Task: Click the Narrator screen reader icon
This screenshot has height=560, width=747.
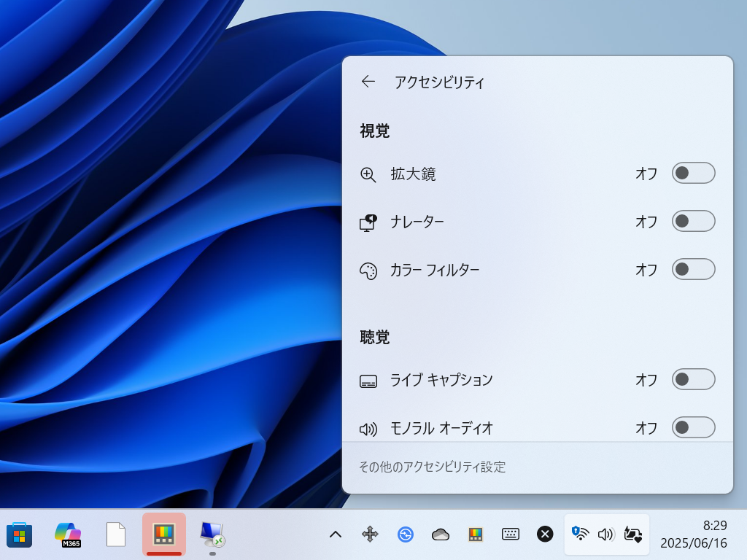Action: 368,222
